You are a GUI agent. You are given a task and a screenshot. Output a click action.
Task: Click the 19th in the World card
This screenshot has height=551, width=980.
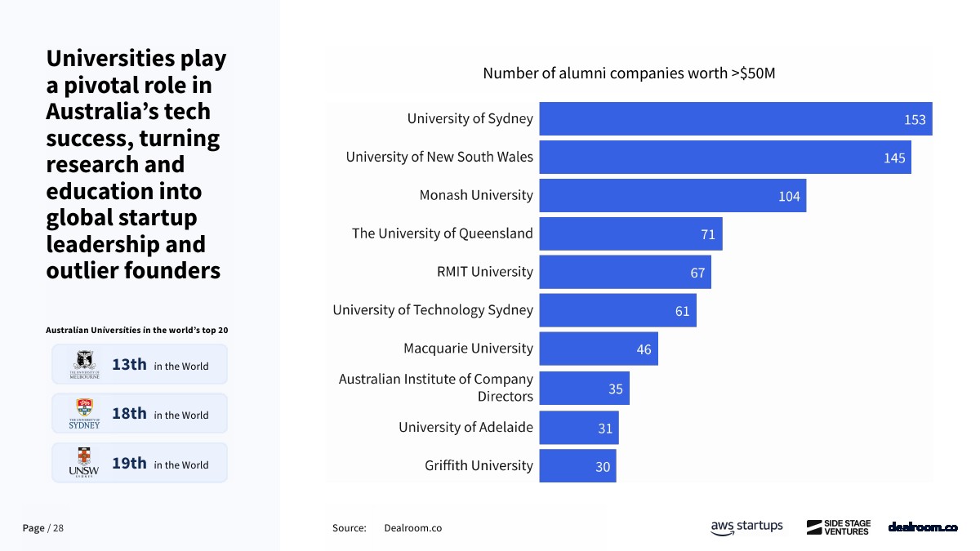pos(140,464)
